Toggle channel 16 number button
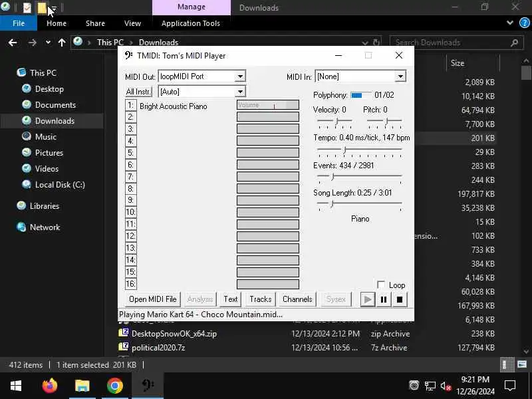The height and width of the screenshot is (399, 532). tap(130, 284)
